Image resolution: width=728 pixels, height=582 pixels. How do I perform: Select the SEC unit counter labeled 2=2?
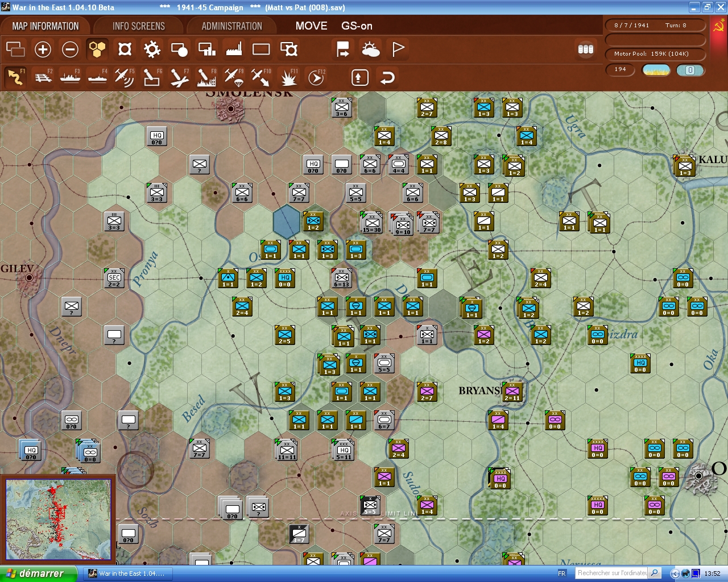(x=114, y=278)
